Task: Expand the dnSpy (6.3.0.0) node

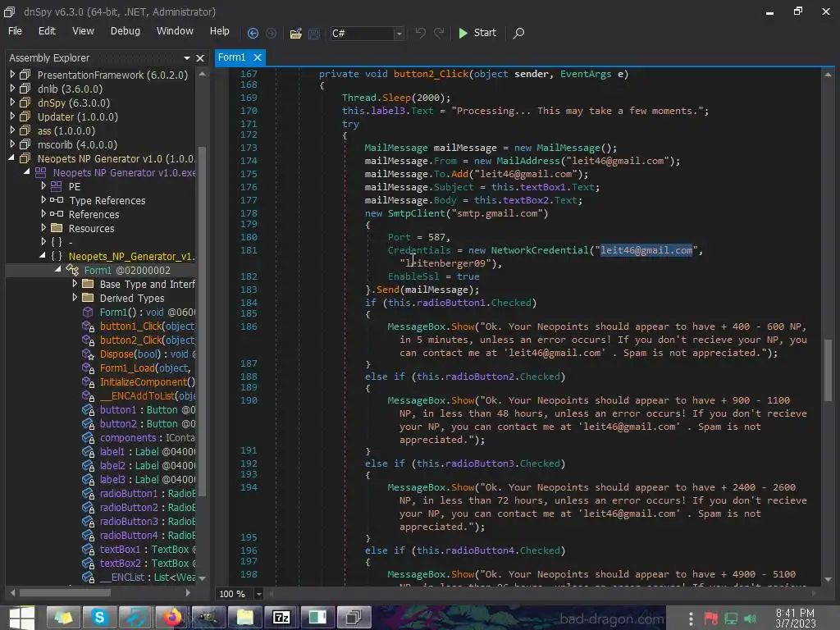Action: click(x=12, y=103)
